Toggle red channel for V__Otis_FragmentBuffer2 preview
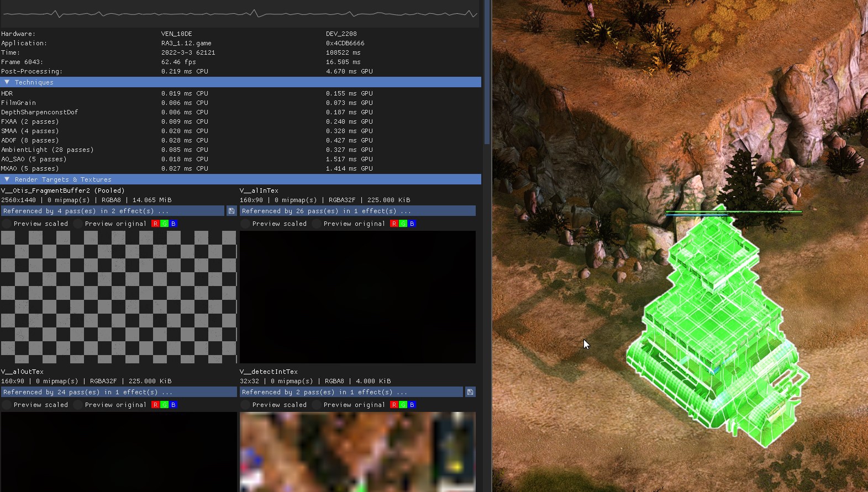Image resolution: width=868 pixels, height=492 pixels. coord(155,224)
